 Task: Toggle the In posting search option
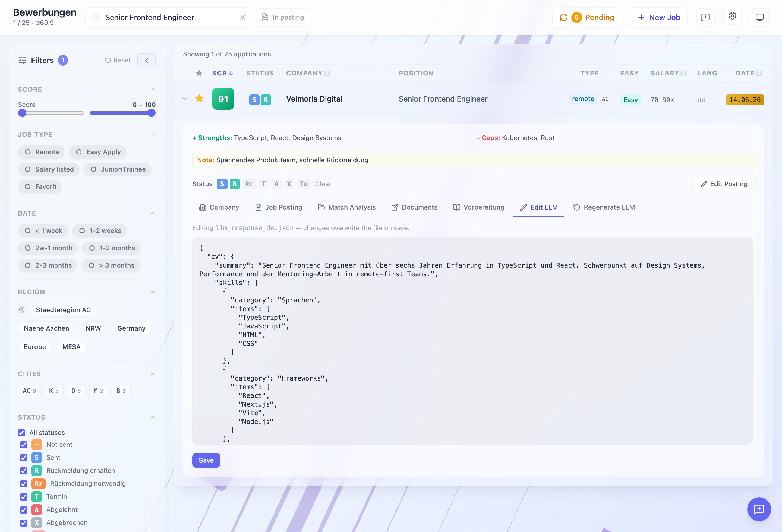282,17
